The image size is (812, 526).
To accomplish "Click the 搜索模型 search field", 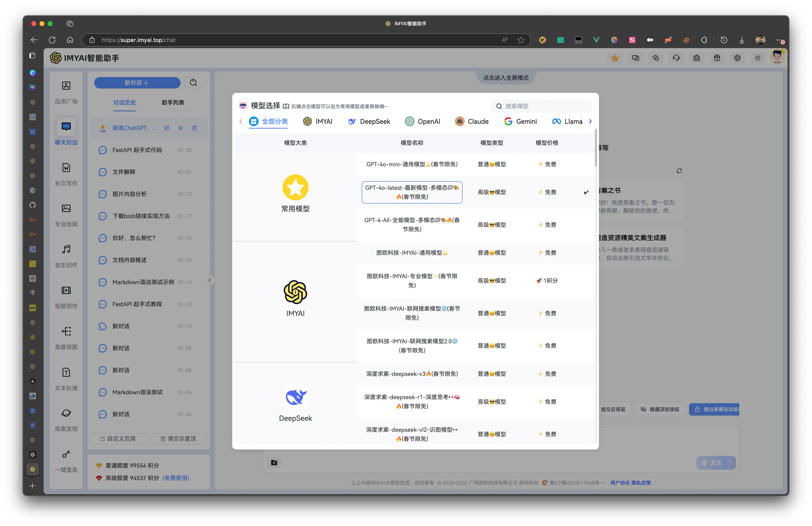I will 542,106.
